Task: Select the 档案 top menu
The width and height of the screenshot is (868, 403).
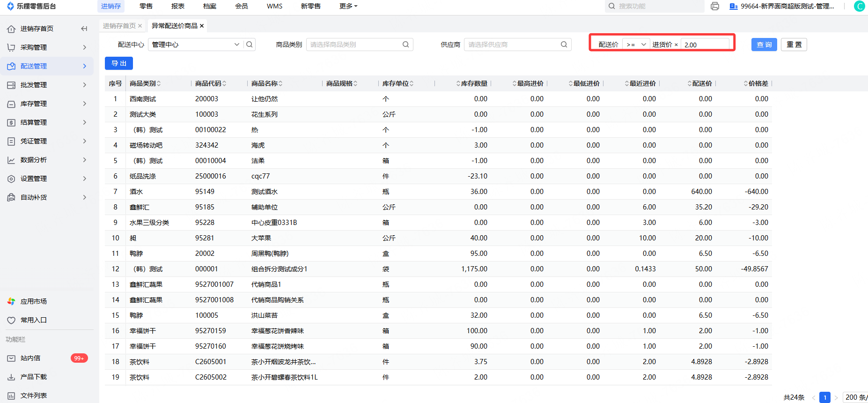Action: 210,6
